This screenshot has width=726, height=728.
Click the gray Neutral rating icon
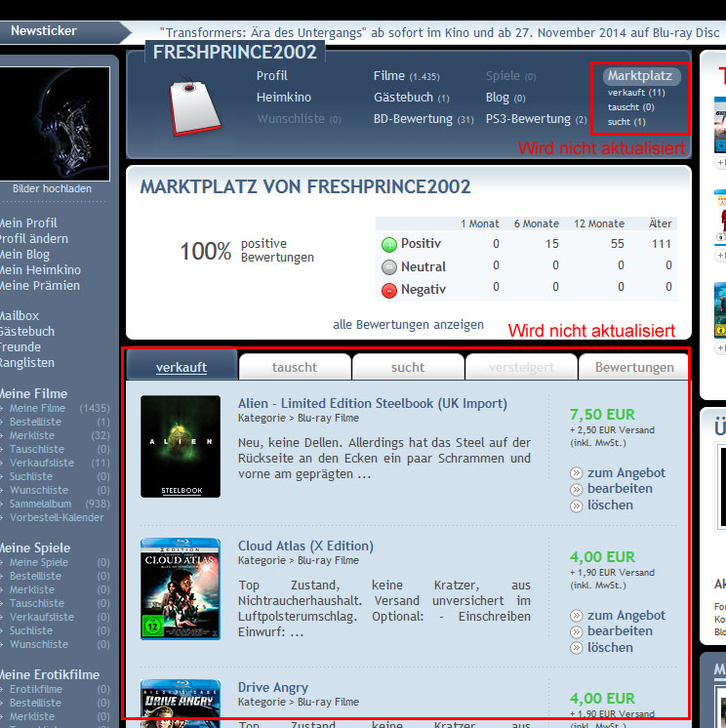pos(388,267)
